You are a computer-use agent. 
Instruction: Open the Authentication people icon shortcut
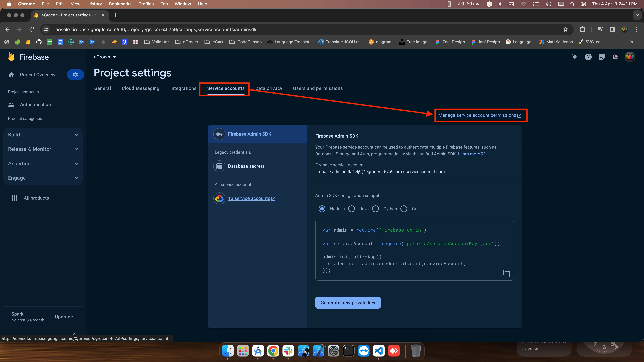click(x=12, y=104)
